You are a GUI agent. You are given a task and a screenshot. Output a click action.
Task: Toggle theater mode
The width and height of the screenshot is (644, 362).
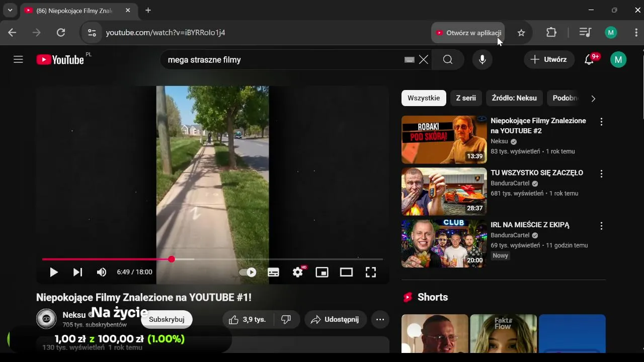point(346,272)
